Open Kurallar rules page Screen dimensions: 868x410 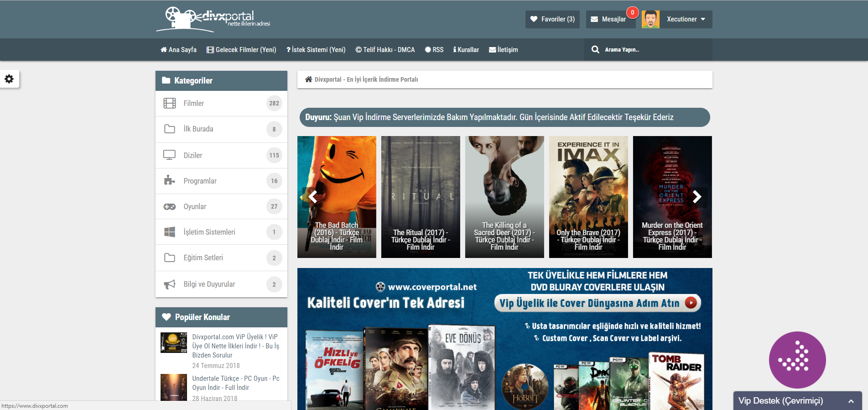coord(466,50)
